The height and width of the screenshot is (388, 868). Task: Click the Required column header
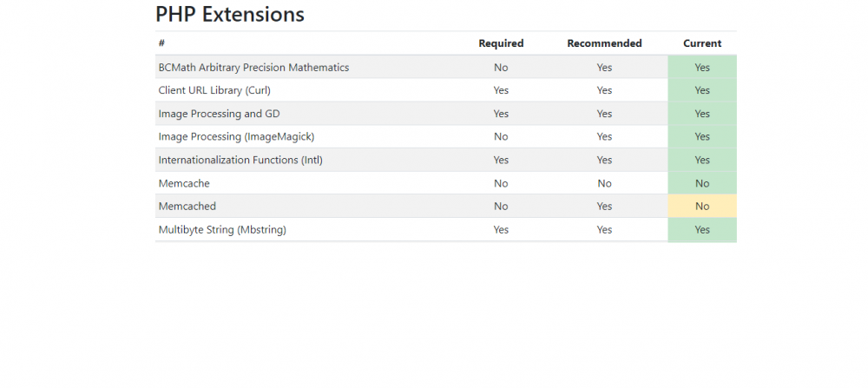(x=501, y=43)
